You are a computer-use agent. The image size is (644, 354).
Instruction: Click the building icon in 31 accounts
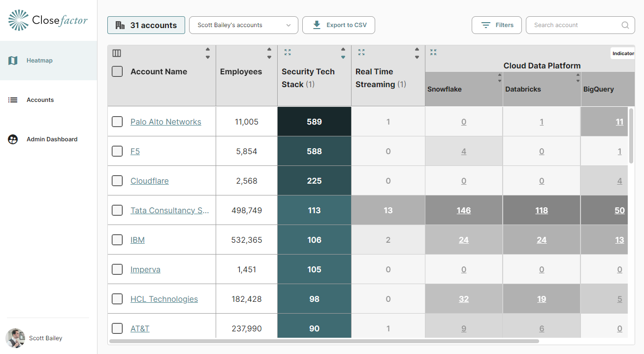120,25
